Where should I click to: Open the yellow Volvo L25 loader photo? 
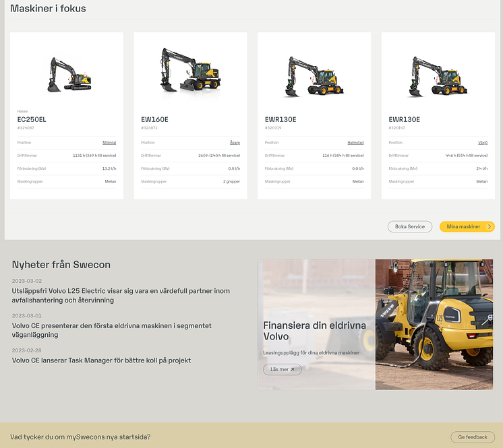[434, 325]
